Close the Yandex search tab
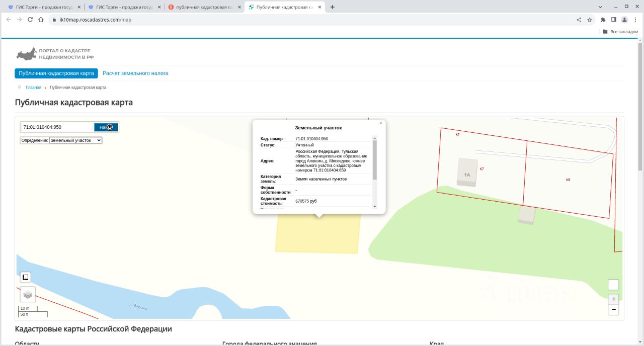Screen dimensions: 644x346 (238, 7)
